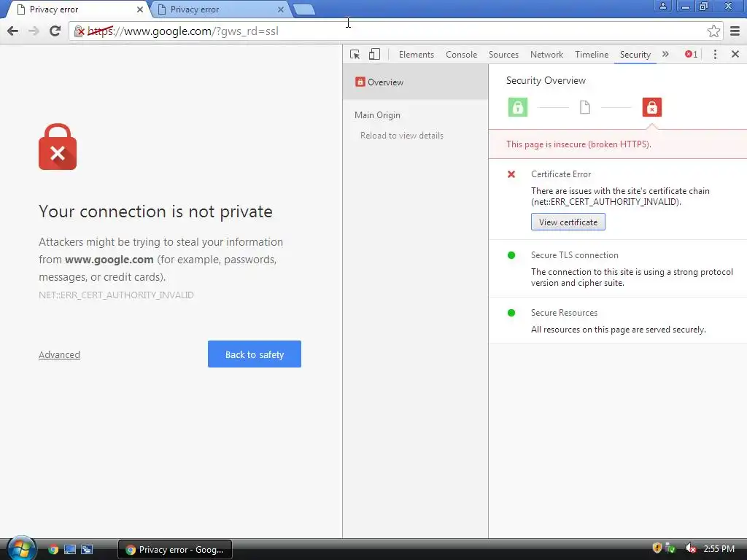Image resolution: width=747 pixels, height=560 pixels.
Task: Bookmark this page with the star icon
Action: click(713, 31)
